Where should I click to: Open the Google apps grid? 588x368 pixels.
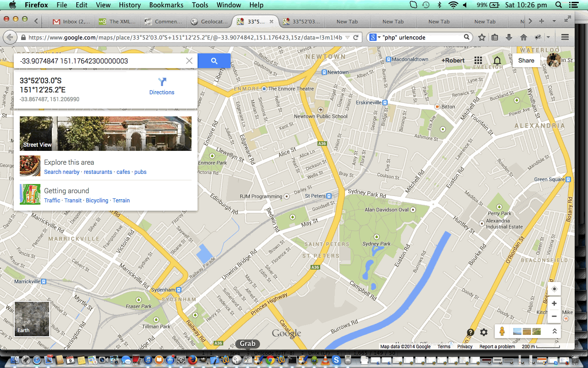pyautogui.click(x=478, y=61)
